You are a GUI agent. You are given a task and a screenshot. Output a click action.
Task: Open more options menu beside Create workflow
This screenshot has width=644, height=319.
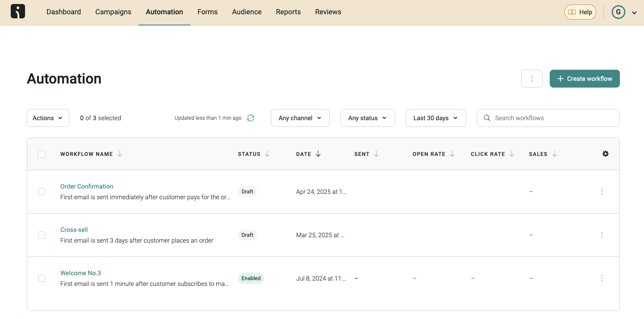pyautogui.click(x=532, y=79)
